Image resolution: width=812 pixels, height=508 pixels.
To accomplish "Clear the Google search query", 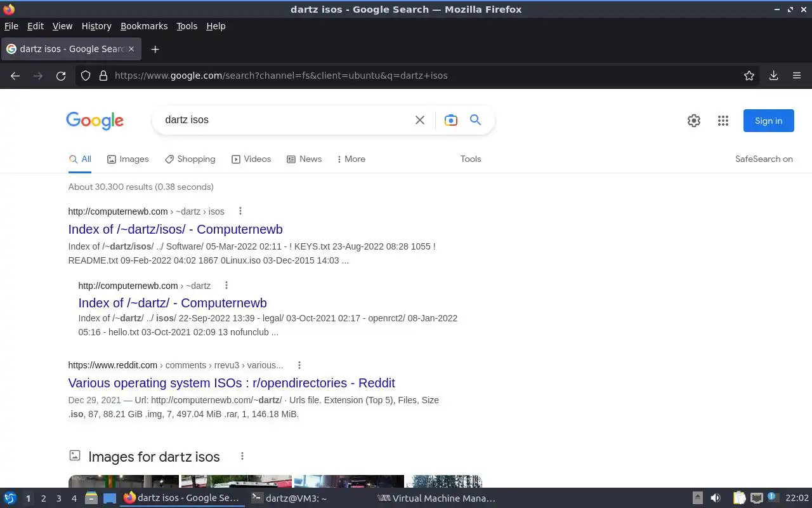I will [420, 120].
